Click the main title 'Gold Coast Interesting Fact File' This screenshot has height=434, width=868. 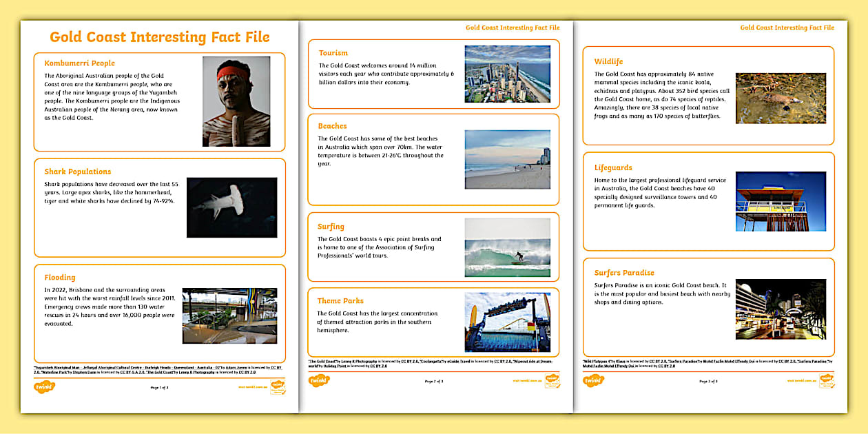coord(160,37)
